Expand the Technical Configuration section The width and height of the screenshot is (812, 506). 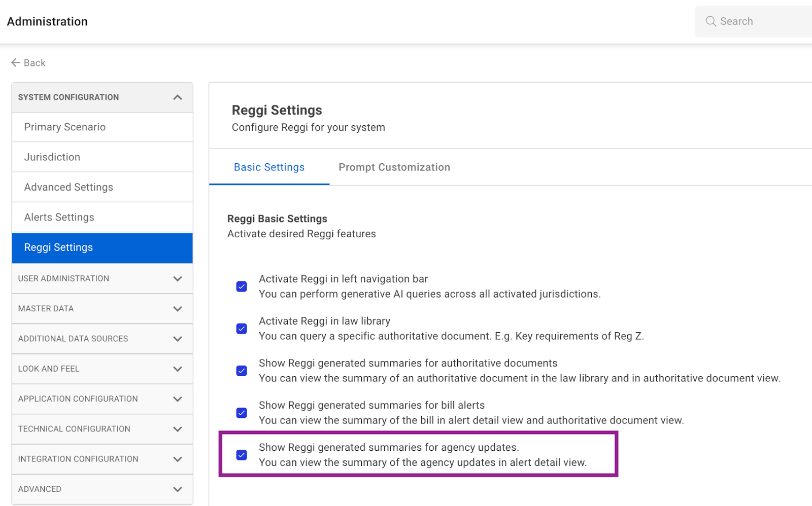coord(177,429)
